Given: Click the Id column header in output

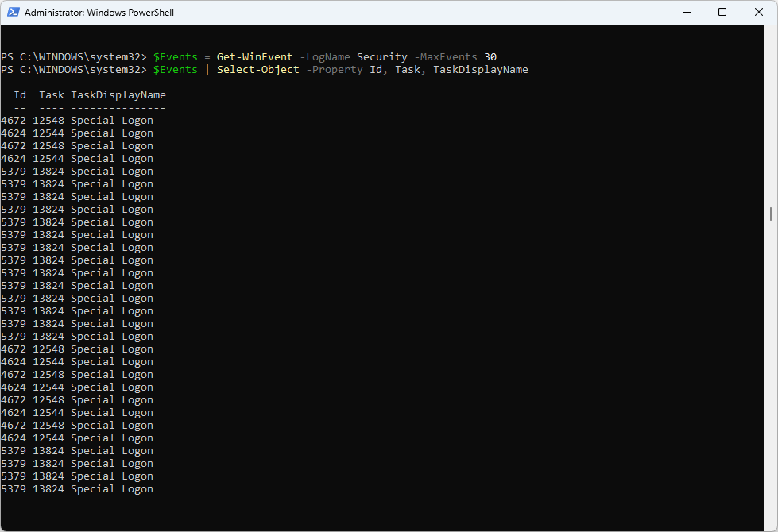Looking at the screenshot, I should pyautogui.click(x=20, y=95).
